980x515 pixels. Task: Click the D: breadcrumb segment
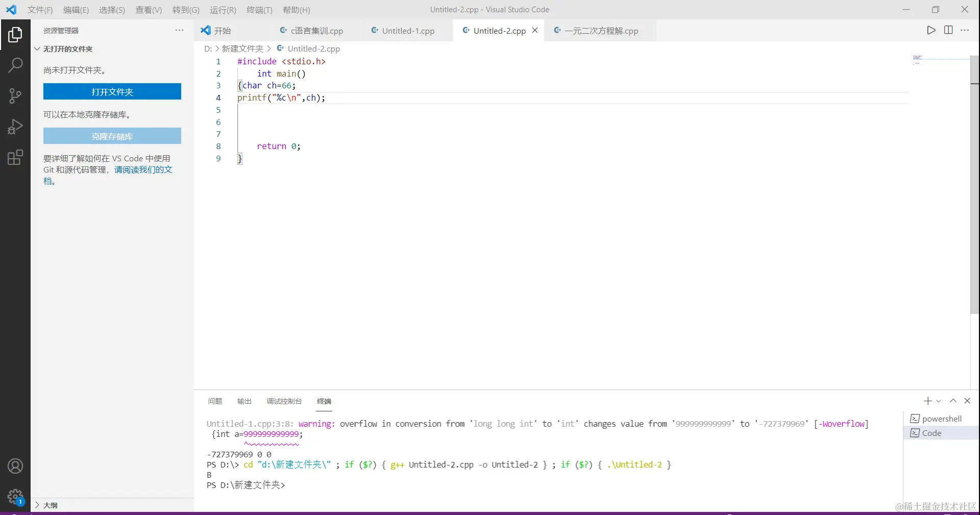click(x=208, y=49)
